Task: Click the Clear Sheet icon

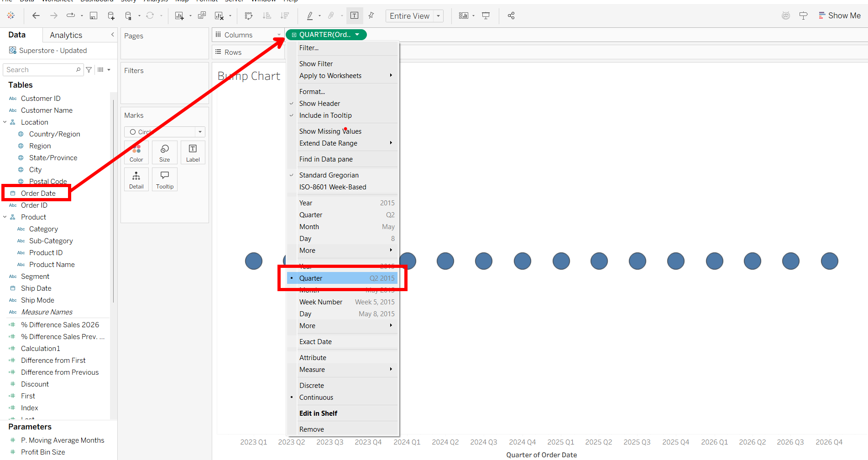Action: click(x=220, y=16)
